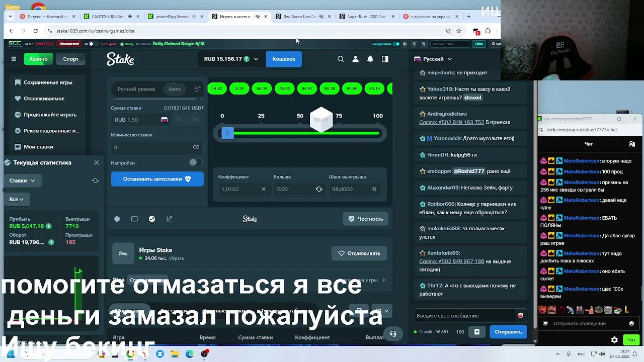The width and height of the screenshot is (644, 362).
Task: Open Сохраненные игры in sidebar
Action: (x=48, y=82)
